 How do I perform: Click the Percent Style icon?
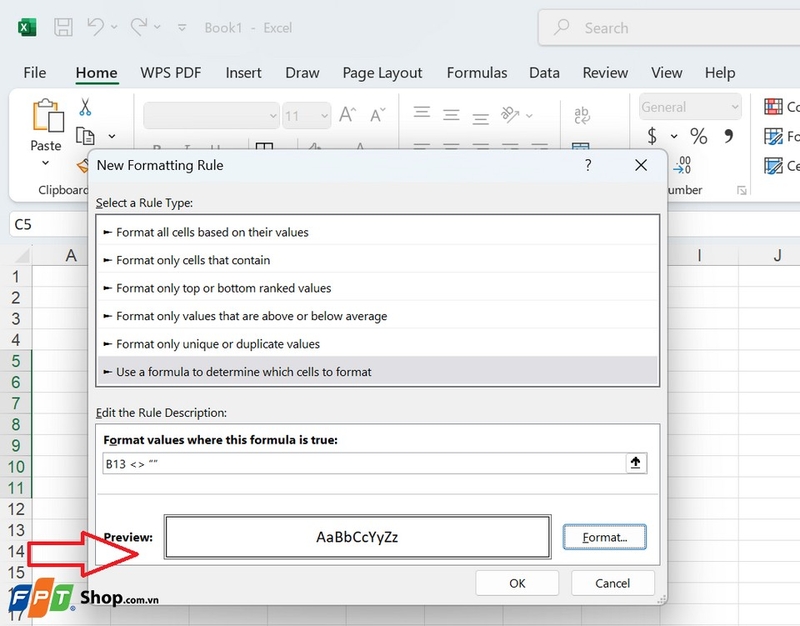tap(698, 136)
